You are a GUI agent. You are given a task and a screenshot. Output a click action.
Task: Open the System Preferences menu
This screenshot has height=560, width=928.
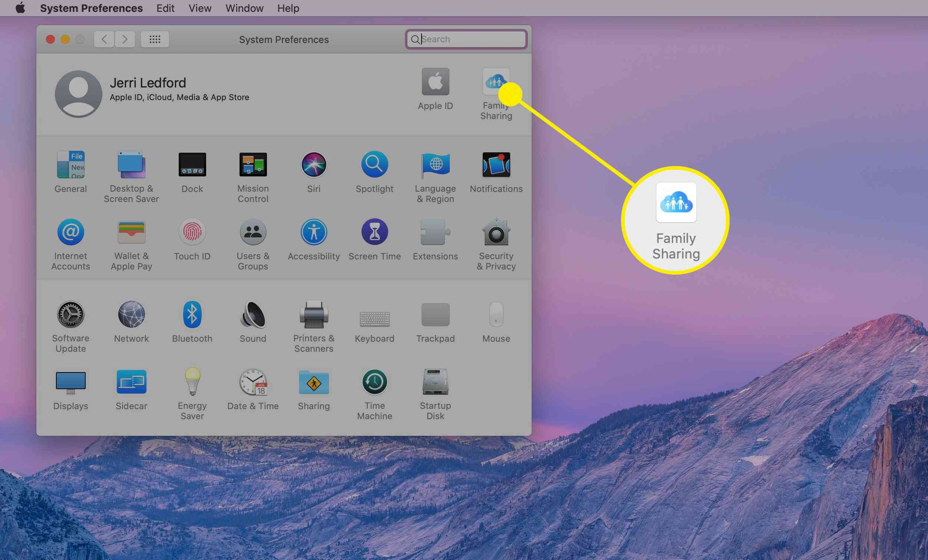[x=91, y=8]
